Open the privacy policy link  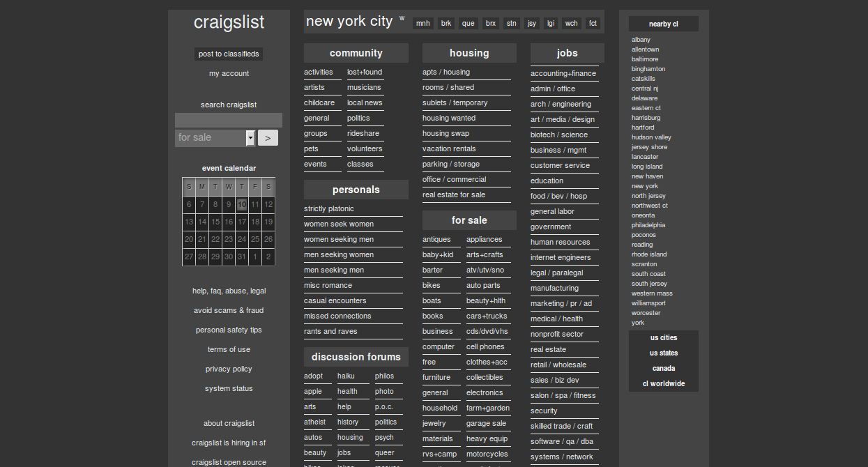(x=229, y=369)
